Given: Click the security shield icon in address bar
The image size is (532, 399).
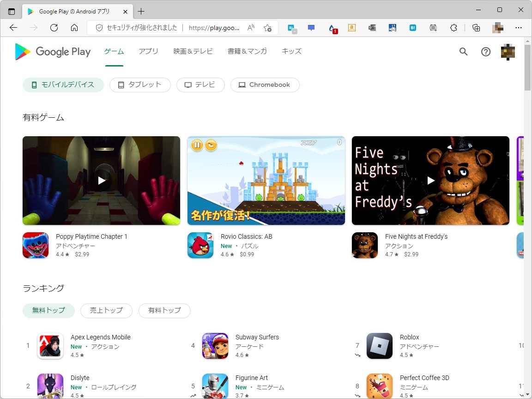Looking at the screenshot, I should (x=99, y=28).
